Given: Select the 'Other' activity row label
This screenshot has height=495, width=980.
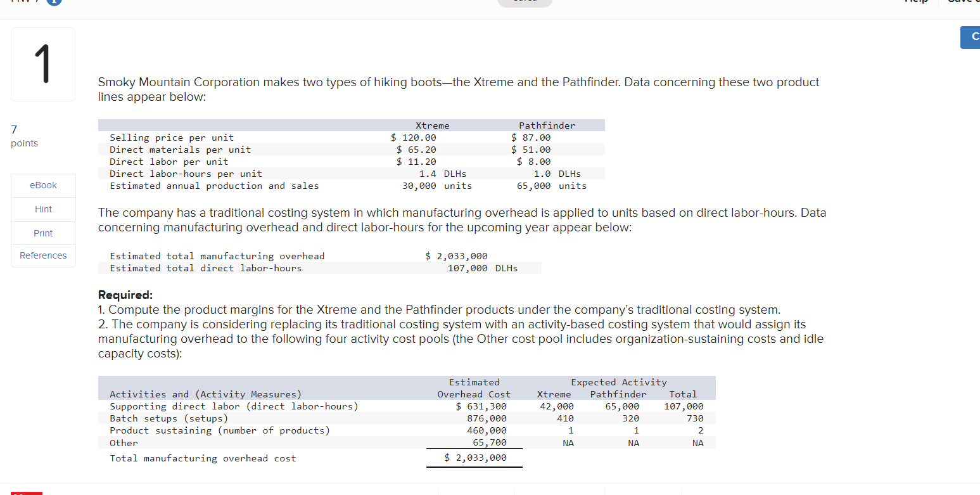Looking at the screenshot, I should [124, 443].
